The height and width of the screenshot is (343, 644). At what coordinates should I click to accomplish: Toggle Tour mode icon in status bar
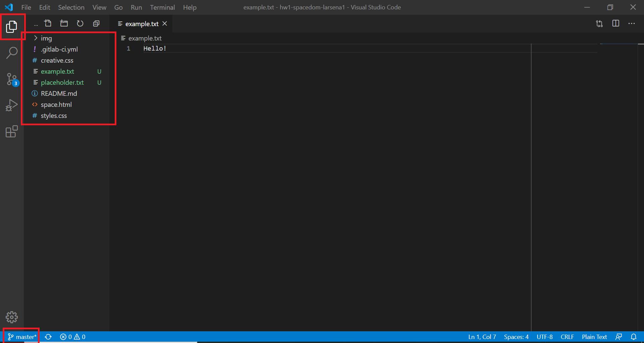(619, 337)
